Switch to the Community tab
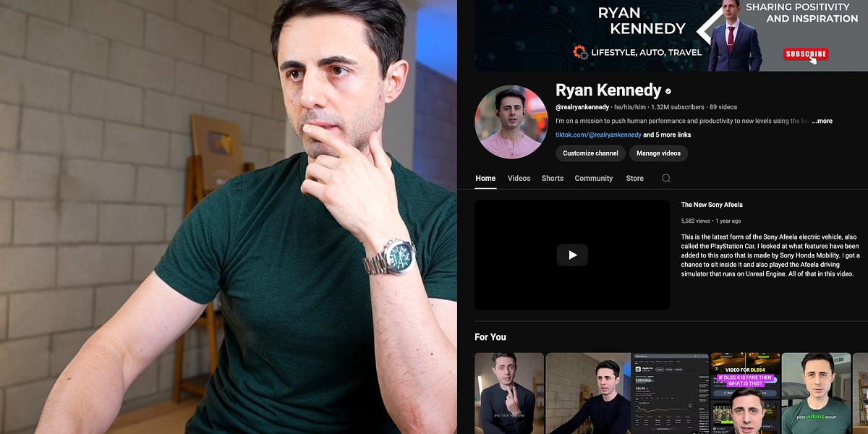 pyautogui.click(x=593, y=178)
